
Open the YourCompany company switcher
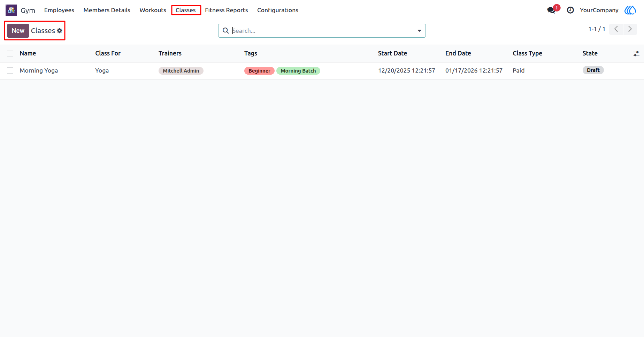pos(599,10)
